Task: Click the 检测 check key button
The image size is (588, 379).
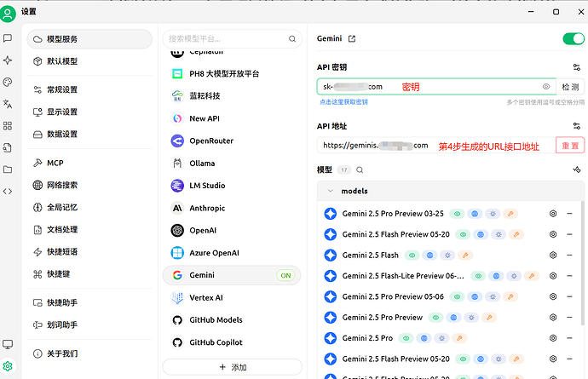Action: coord(570,87)
